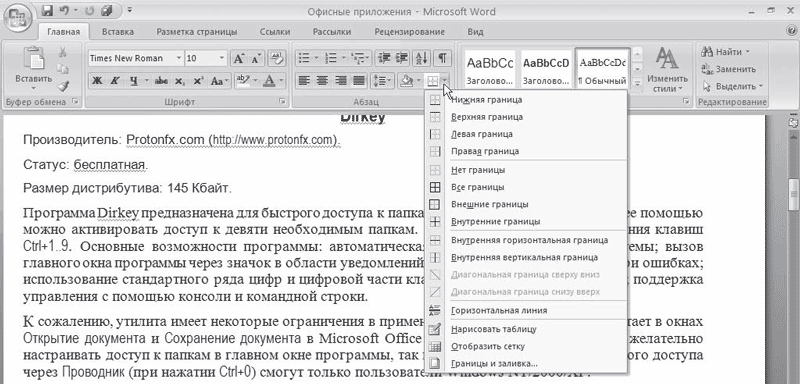Open the font size 10 dropdown
800x384 pixels.
point(222,58)
